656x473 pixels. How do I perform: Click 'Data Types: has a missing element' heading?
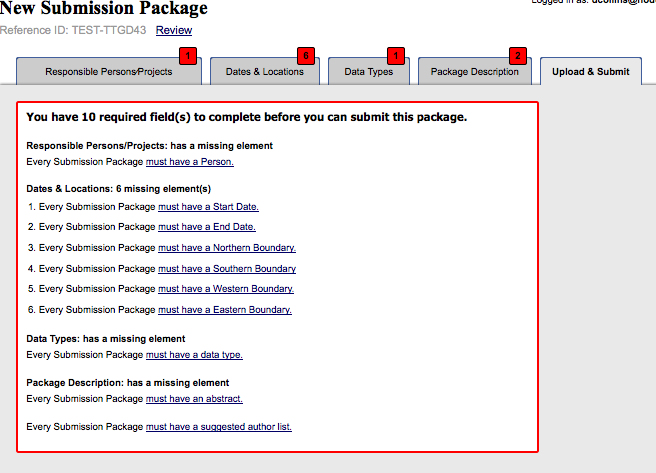click(105, 339)
